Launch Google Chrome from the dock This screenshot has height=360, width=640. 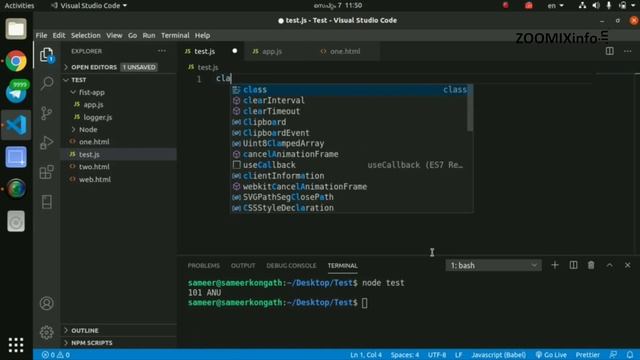click(x=16, y=61)
